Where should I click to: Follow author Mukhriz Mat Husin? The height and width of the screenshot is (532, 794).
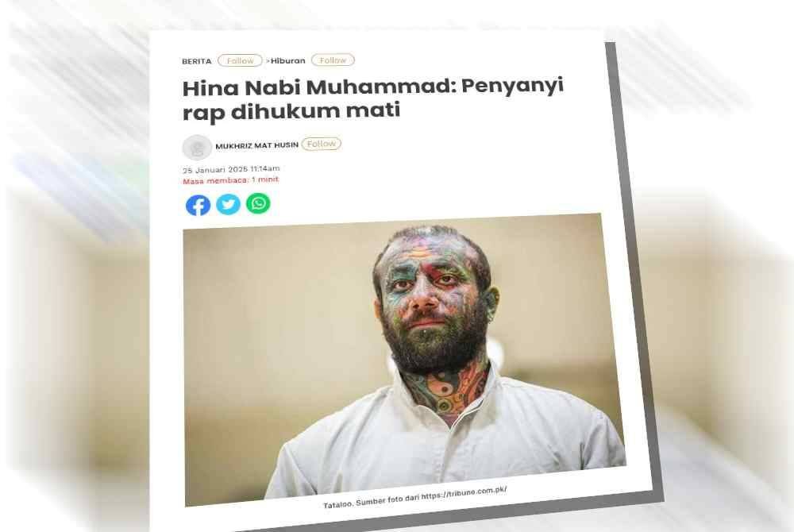click(x=321, y=144)
